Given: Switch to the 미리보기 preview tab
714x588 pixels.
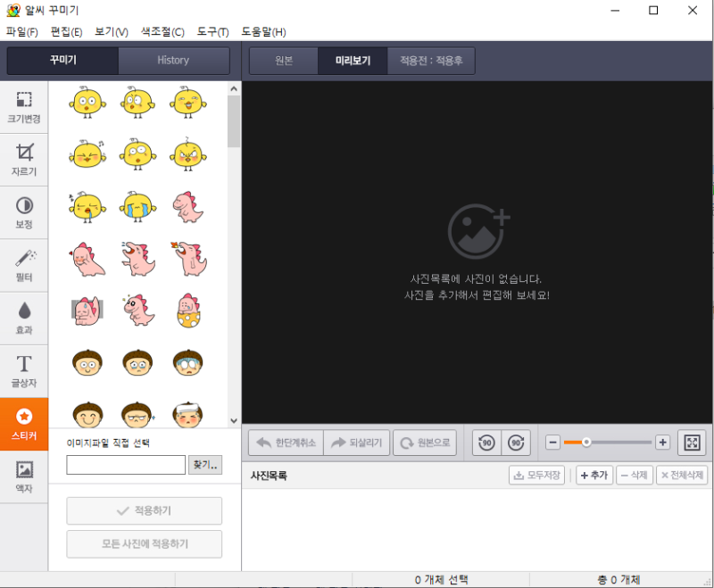Looking at the screenshot, I should coord(353,61).
